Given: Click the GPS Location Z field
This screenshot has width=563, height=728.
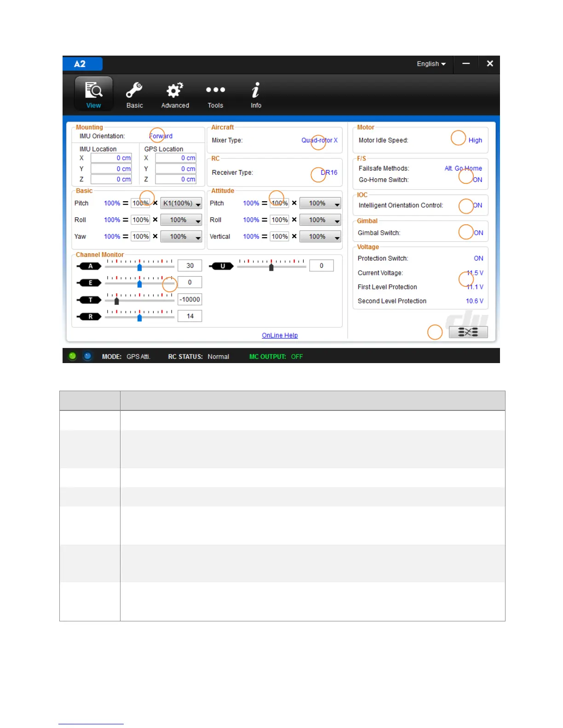Looking at the screenshot, I should click(176, 179).
